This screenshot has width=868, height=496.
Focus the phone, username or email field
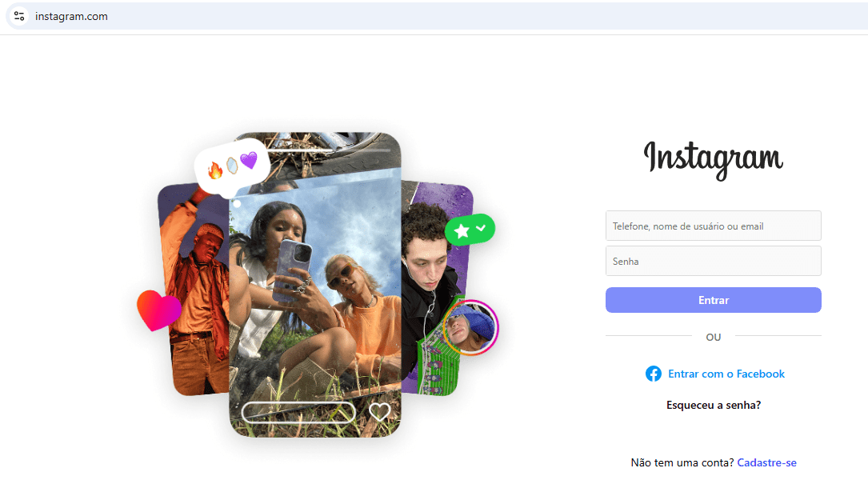pyautogui.click(x=713, y=226)
